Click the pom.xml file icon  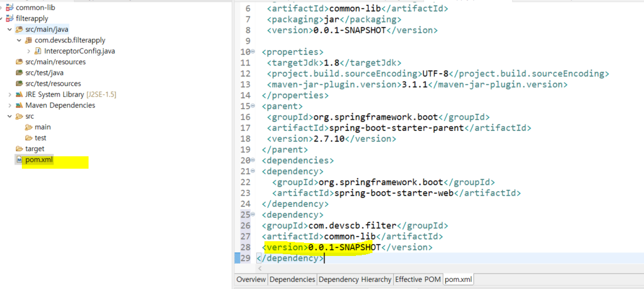19,159
